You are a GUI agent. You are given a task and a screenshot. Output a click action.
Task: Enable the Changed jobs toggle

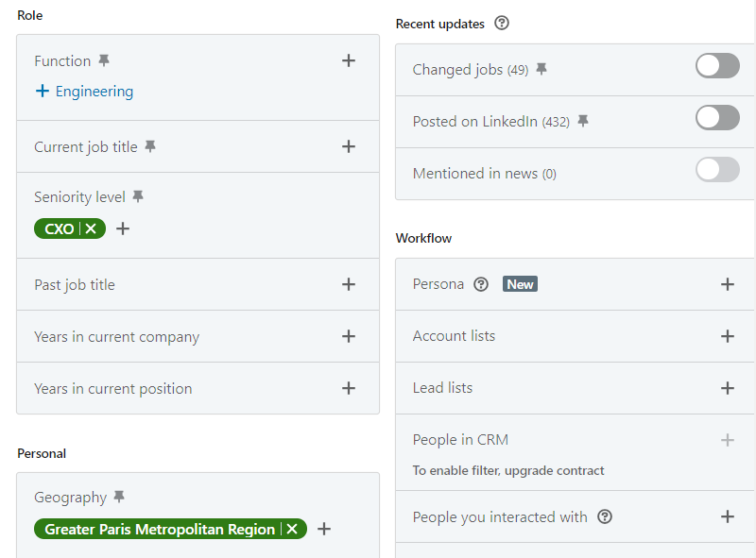(x=717, y=66)
